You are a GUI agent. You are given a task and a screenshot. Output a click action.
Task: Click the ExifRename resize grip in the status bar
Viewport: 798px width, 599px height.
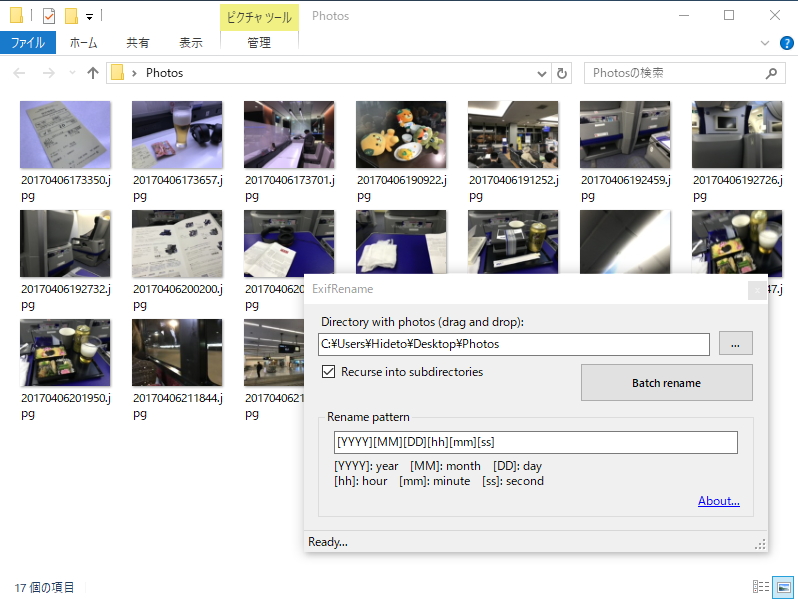760,545
